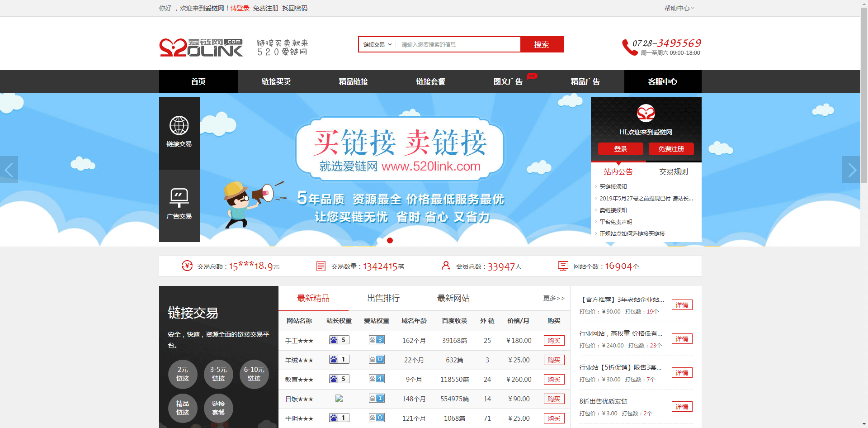Select the white carousel indicator dot
Viewport: 868px width, 428px height.
coord(380,240)
